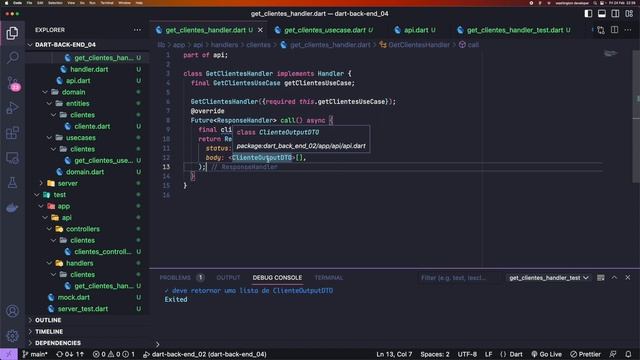The image size is (640, 360).
Task: Click Prettier status bar item
Action: point(585,354)
